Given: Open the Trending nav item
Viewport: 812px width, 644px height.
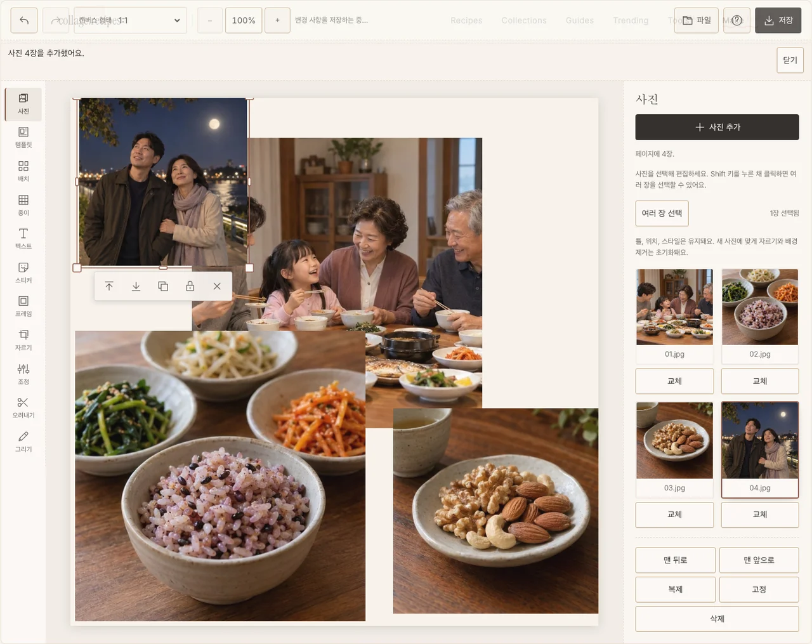Looking at the screenshot, I should (x=631, y=20).
